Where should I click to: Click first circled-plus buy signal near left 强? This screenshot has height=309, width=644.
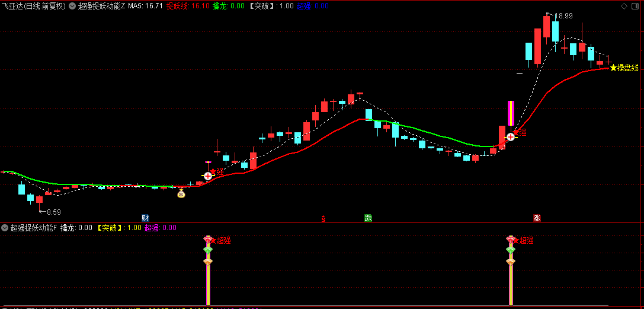pos(208,176)
